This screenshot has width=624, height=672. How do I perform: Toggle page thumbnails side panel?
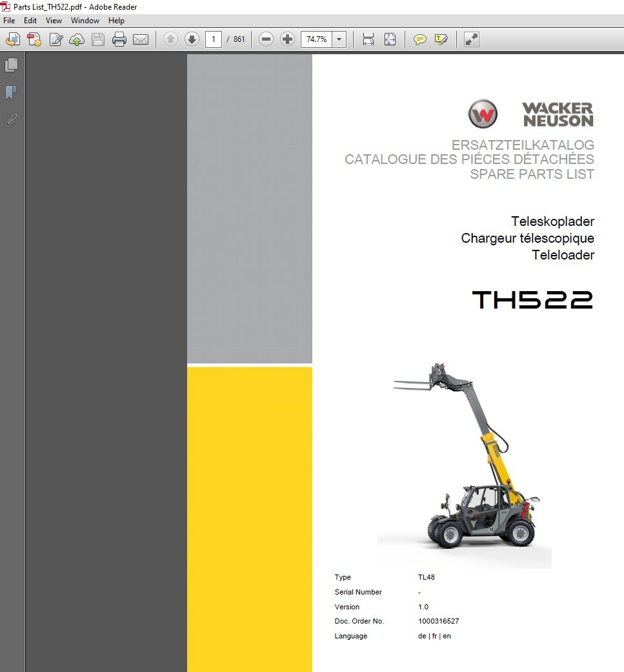(11, 65)
